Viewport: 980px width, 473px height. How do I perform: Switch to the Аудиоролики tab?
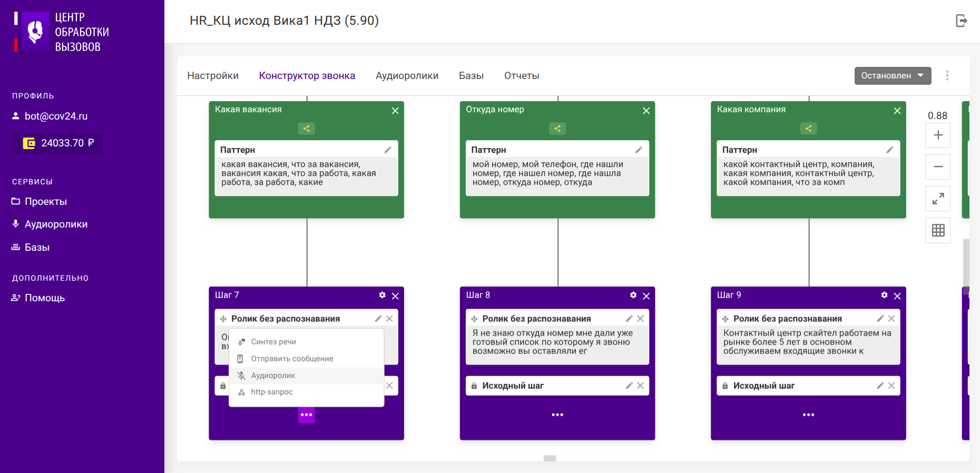pos(407,75)
